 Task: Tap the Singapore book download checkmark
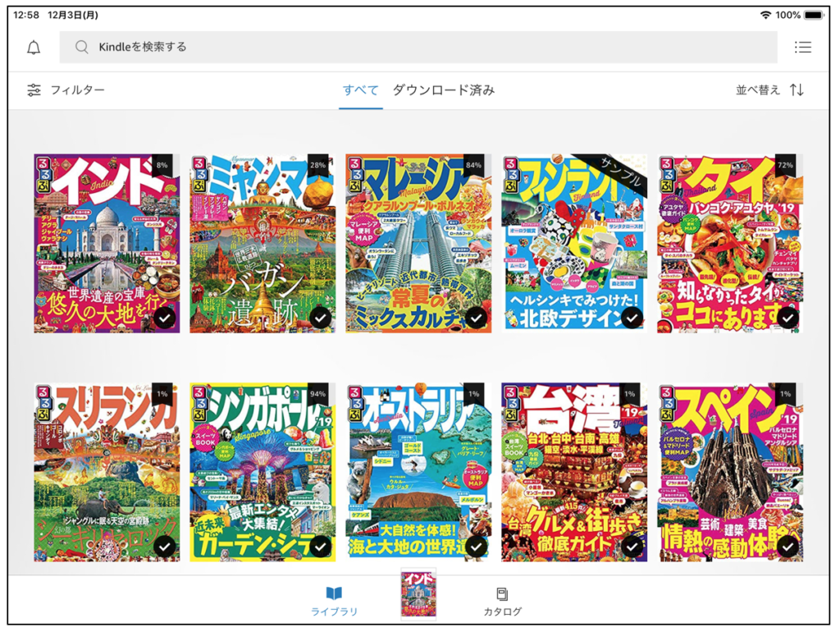(x=321, y=547)
